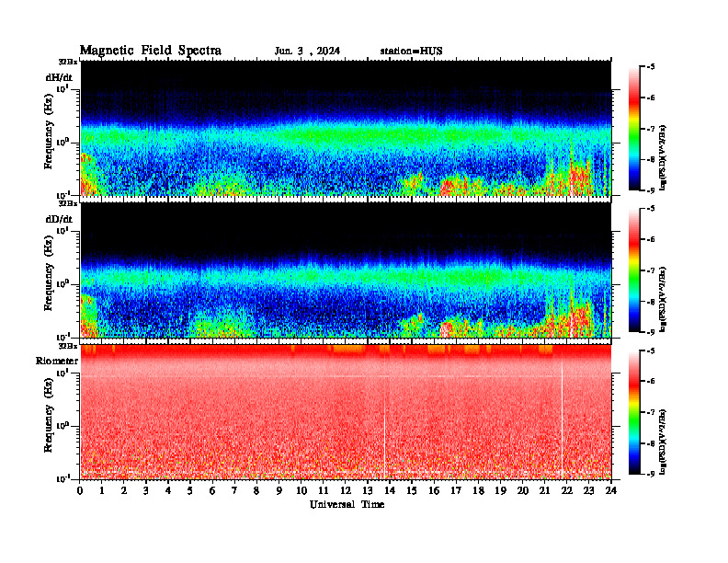
Task: Click hour "4" on the Universal Time axis
Action: tap(168, 491)
